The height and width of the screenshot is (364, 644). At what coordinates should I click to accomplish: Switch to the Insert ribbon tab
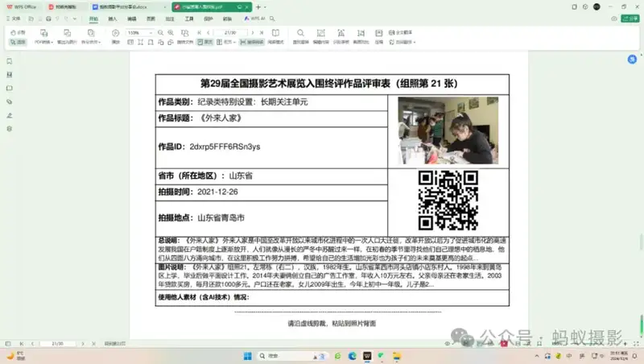[x=113, y=19]
